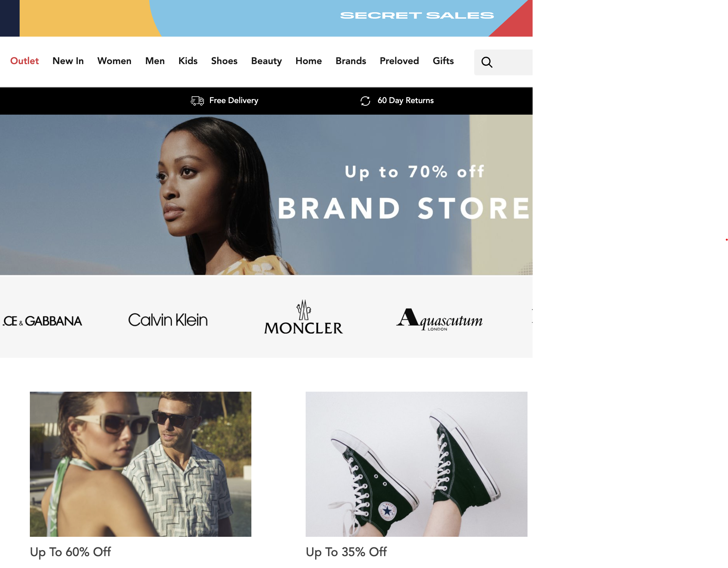728x568 pixels.
Task: Select the Moncler brand logo
Action: 304,317
